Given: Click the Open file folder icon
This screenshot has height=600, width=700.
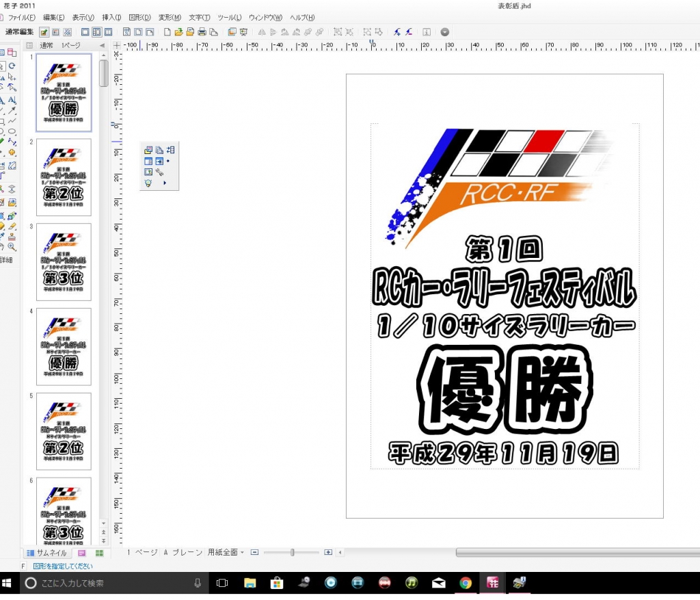Looking at the screenshot, I should [179, 32].
